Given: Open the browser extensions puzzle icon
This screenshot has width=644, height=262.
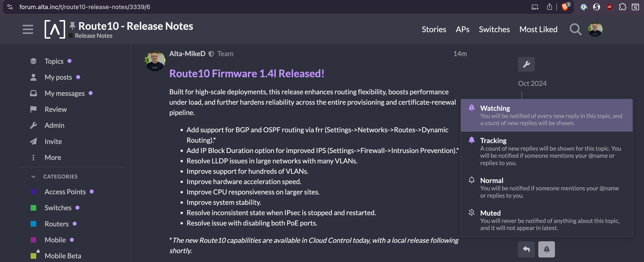Looking at the screenshot, I should [x=623, y=7].
